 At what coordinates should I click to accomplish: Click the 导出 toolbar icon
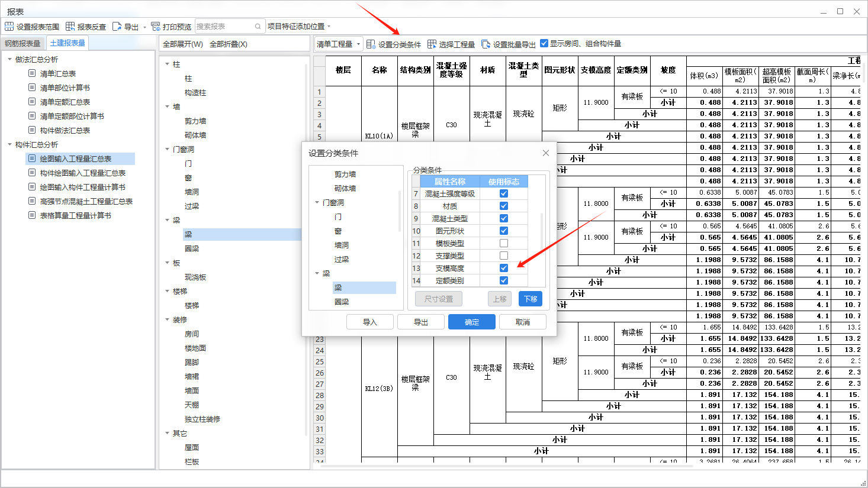tap(117, 27)
